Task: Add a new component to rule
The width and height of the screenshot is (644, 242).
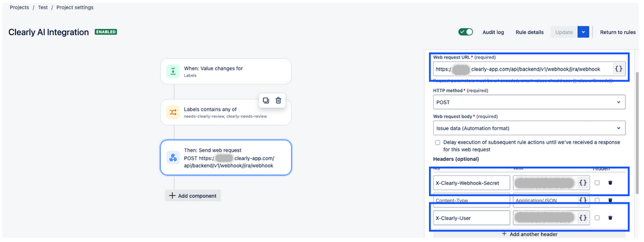Action: [193, 195]
